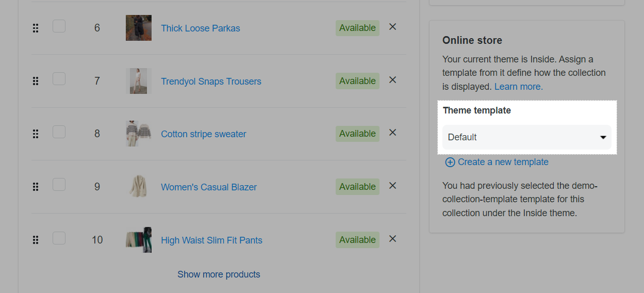Click the Thick Loose Parkas product image
Viewport: 644px width, 293px height.
139,28
